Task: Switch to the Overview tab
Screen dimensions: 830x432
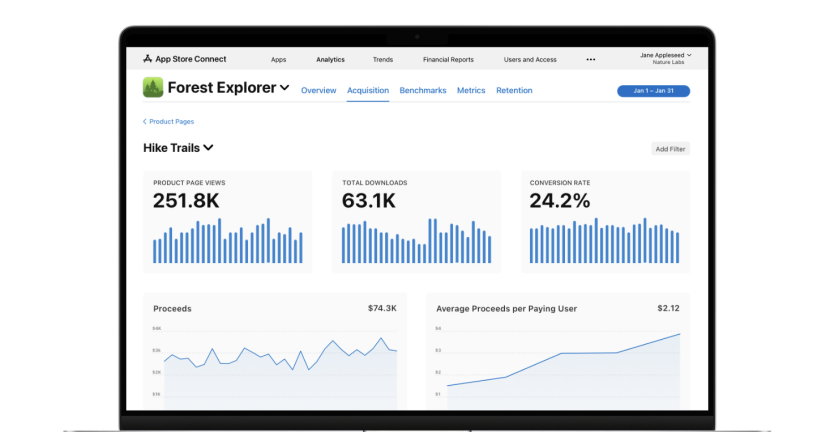Action: [319, 91]
